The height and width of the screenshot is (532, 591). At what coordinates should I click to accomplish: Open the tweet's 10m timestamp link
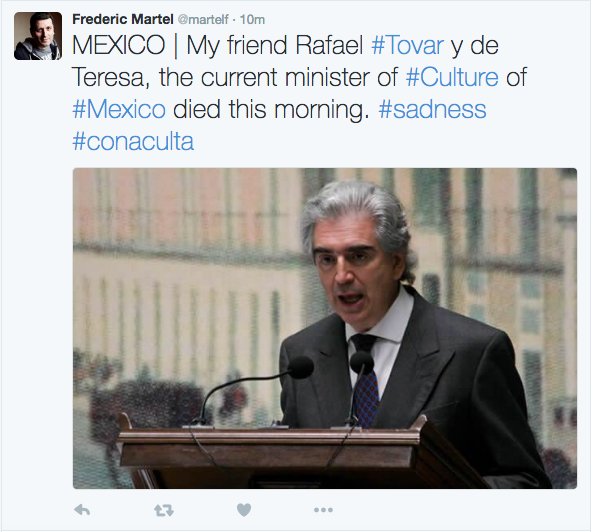click(x=252, y=19)
